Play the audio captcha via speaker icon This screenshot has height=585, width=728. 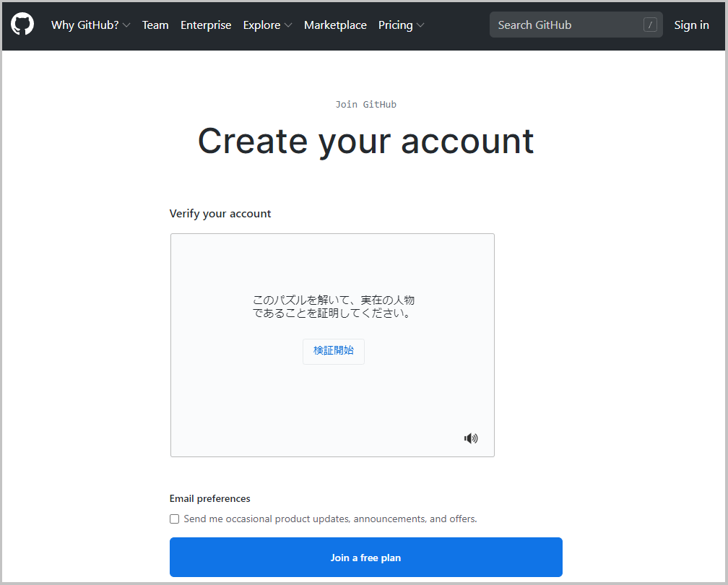click(470, 438)
